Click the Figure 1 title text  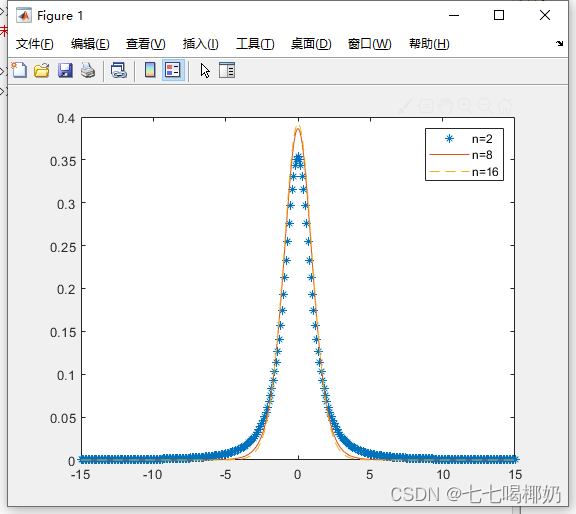point(60,16)
